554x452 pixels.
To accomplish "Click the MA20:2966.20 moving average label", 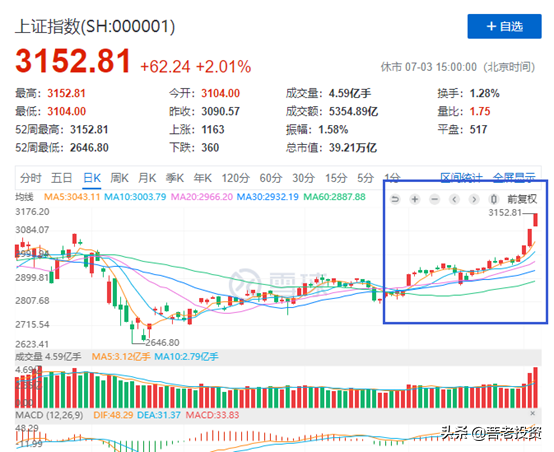I will click(x=202, y=197).
